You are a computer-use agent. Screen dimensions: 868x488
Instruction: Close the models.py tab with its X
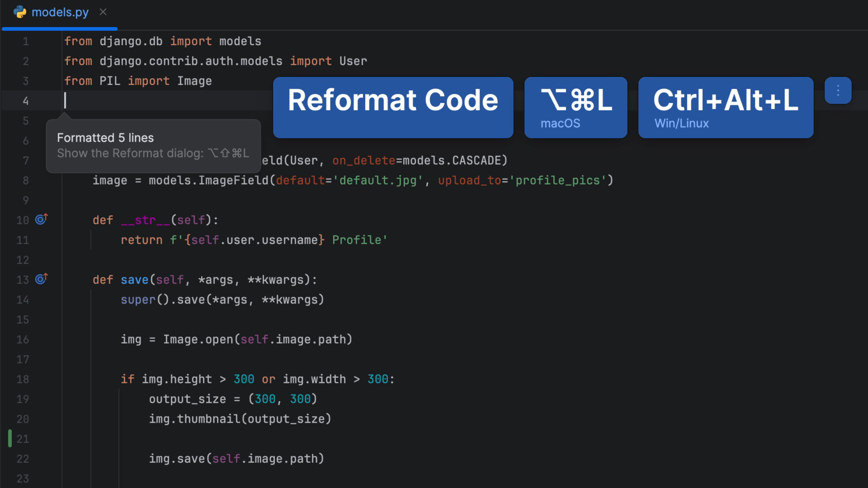[x=103, y=12]
